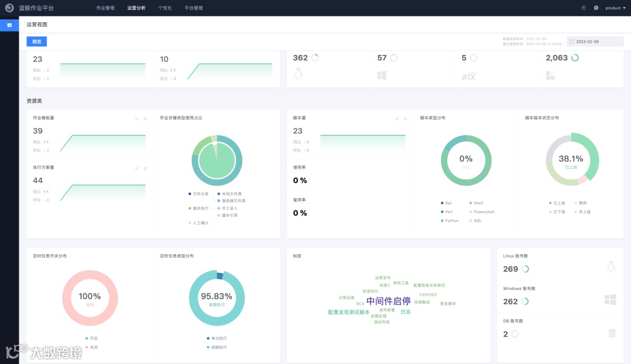This screenshot has height=364, width=631.
Task: Toggle the 禁用 legend entry
Action: click(x=580, y=203)
